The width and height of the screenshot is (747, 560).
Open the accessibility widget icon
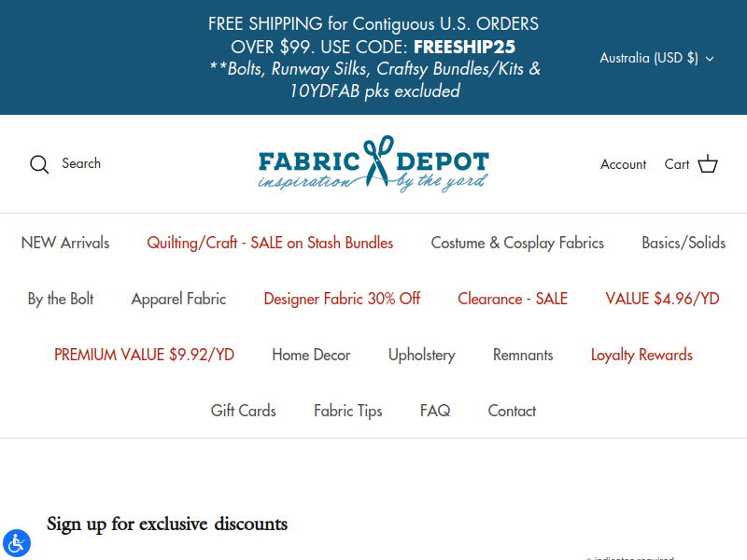pyautogui.click(x=17, y=543)
